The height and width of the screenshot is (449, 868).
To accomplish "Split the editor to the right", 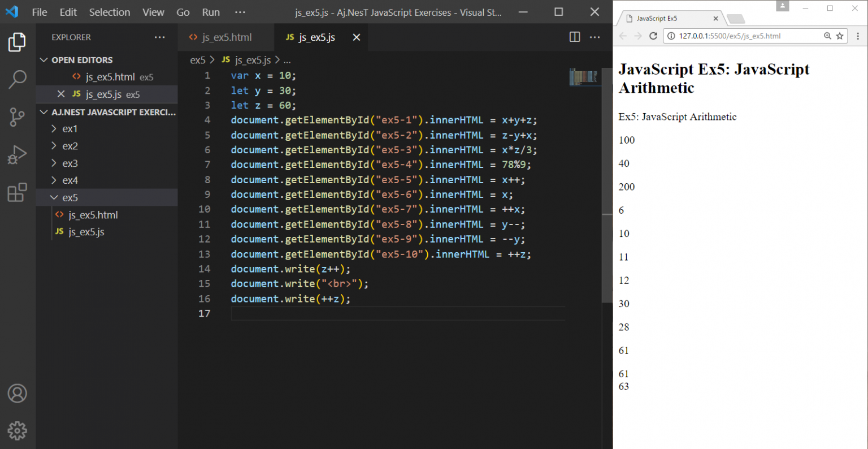I will pyautogui.click(x=575, y=37).
